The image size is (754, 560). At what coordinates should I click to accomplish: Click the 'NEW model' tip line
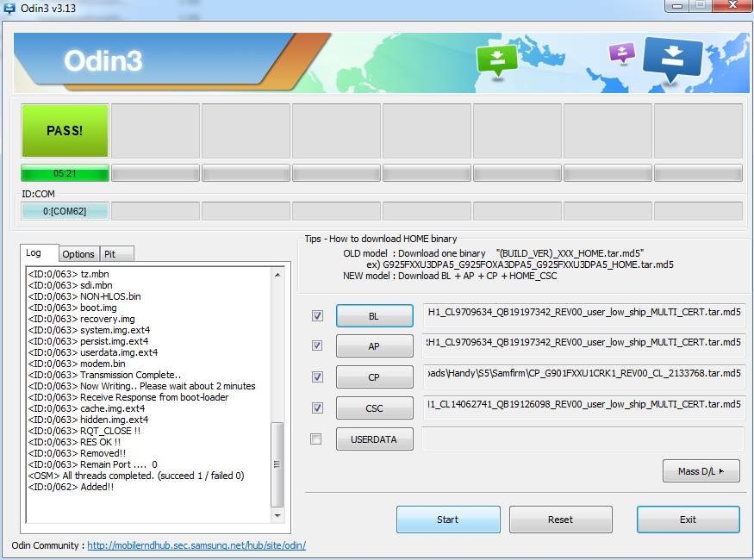pos(450,276)
